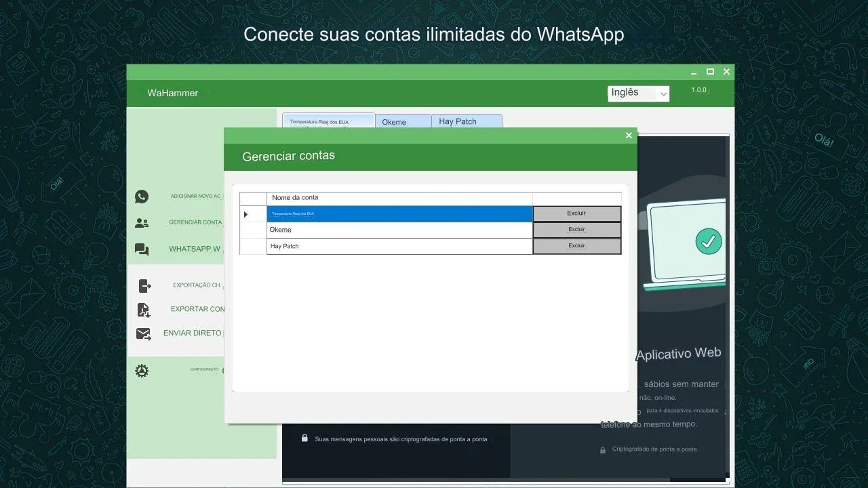The image size is (868, 488).
Task: Click the manage accounts people icon
Action: 142,222
